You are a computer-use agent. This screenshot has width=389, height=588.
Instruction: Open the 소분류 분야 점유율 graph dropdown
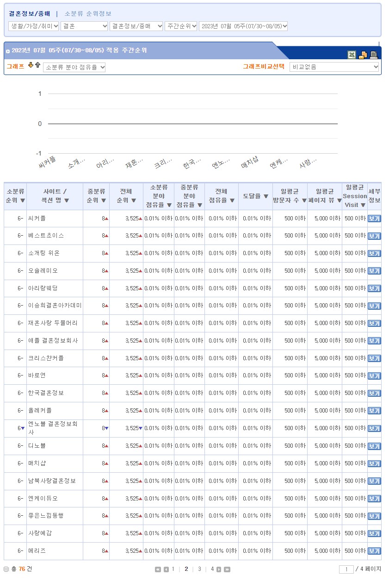pyautogui.click(x=74, y=68)
